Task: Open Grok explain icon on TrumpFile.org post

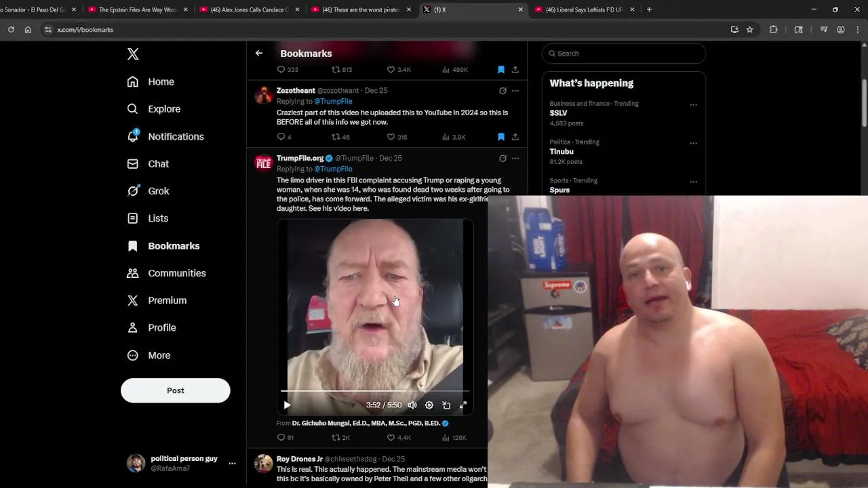Action: [x=502, y=159]
